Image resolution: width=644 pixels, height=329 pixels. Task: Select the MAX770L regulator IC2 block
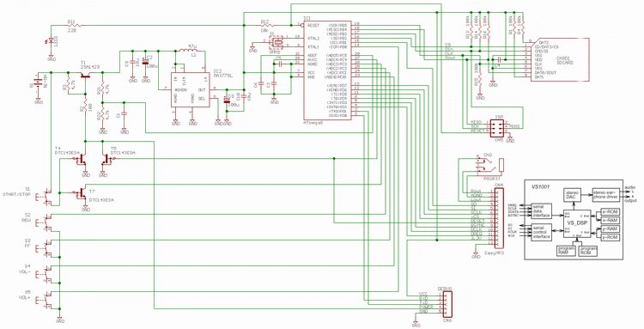click(x=190, y=89)
